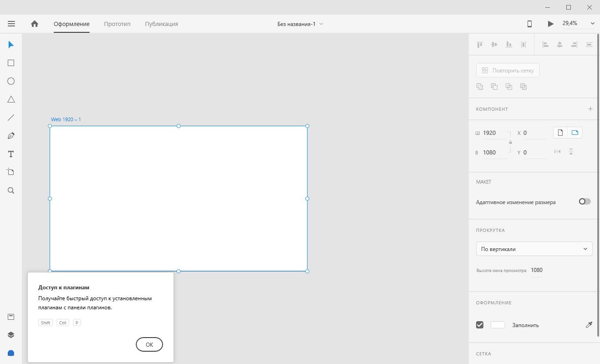Open the По вертикали scrolling dropdown

click(x=534, y=249)
